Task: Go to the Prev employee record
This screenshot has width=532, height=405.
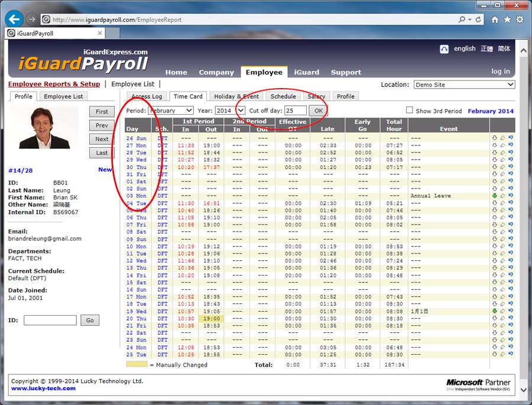Action: (102, 125)
